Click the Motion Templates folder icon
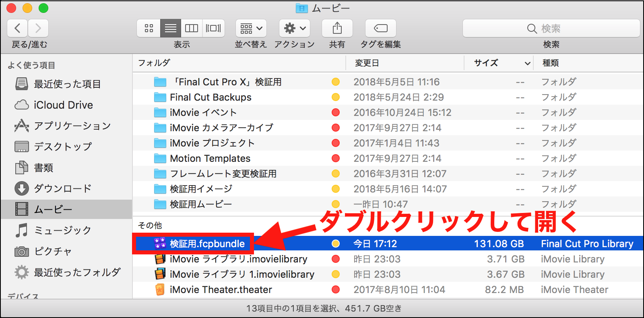 160,158
